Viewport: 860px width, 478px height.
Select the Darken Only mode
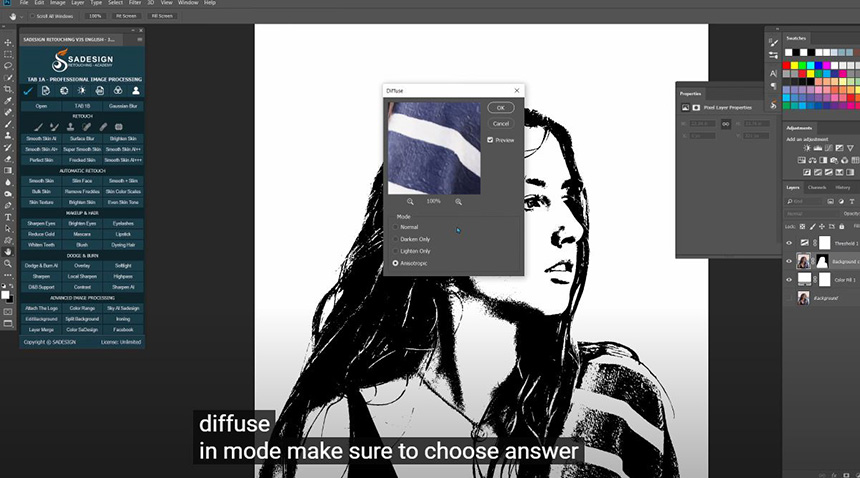pos(395,239)
